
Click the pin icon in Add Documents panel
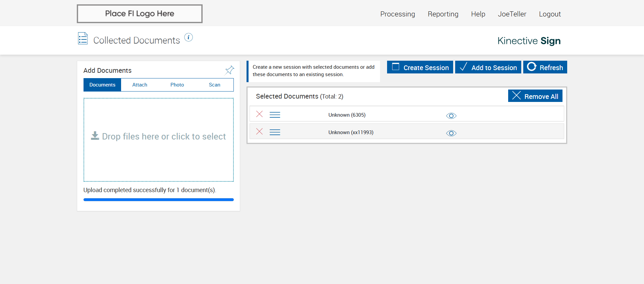(x=229, y=70)
